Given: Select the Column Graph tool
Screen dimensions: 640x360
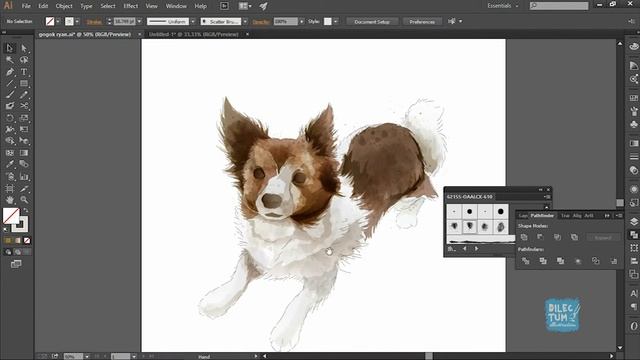Looking at the screenshot, I should click(24, 177).
